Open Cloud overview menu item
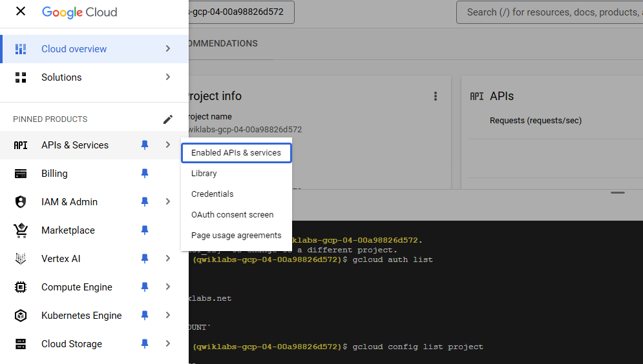Screen dimensions: 643x364 pyautogui.click(x=94, y=48)
